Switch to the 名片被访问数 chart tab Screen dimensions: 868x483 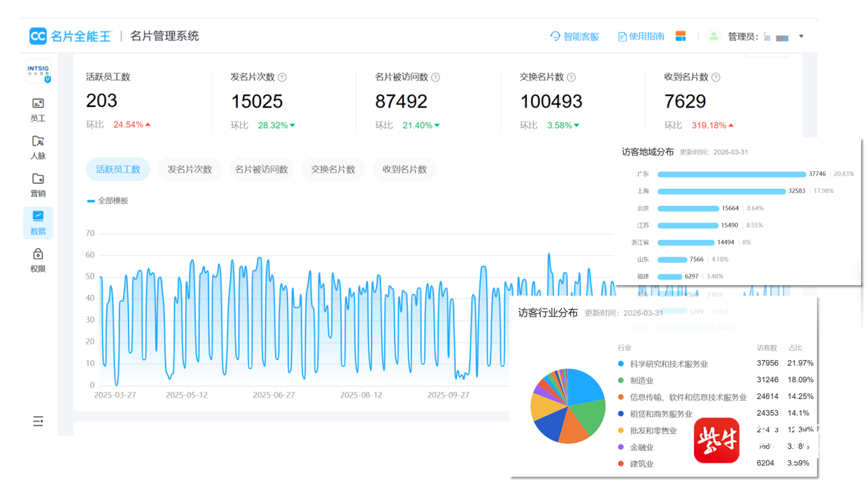(x=262, y=169)
